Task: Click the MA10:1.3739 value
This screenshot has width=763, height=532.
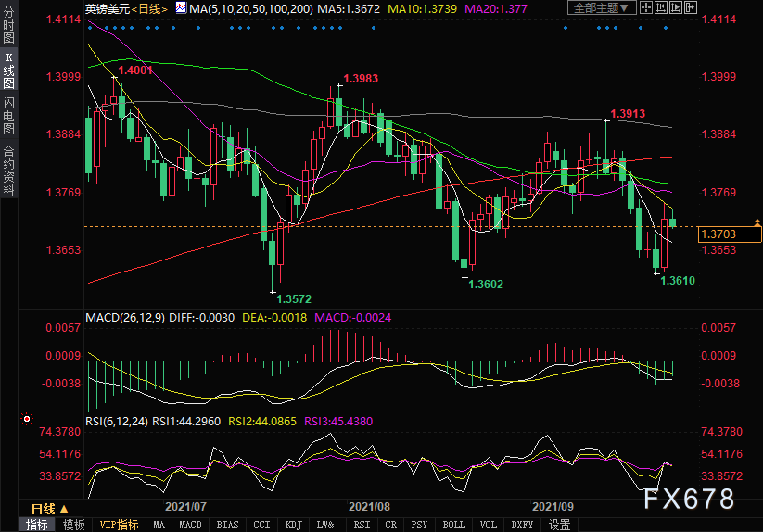Action: pos(423,8)
